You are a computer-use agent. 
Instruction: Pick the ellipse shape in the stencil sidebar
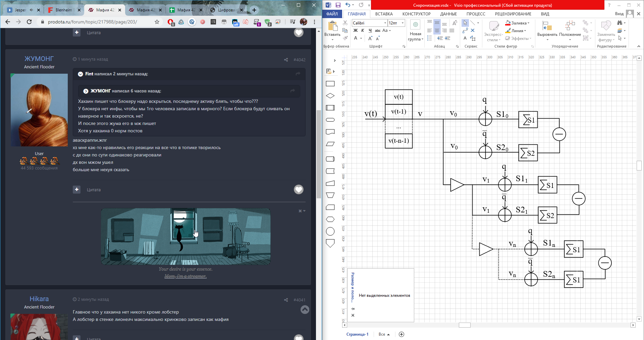click(x=330, y=231)
